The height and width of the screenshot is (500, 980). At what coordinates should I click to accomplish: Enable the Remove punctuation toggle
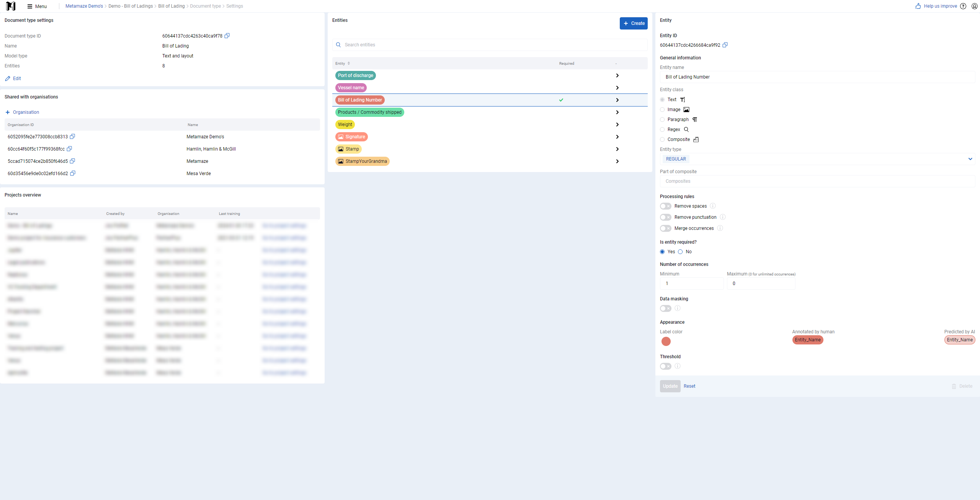pos(666,217)
